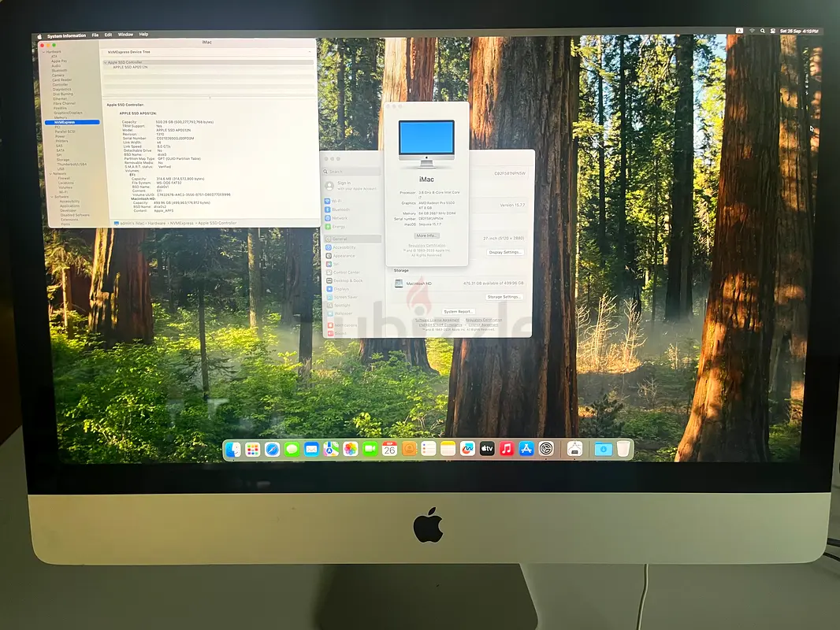Screen dimensions: 840x630
Task: Click the System Report... button
Action: pos(458,312)
